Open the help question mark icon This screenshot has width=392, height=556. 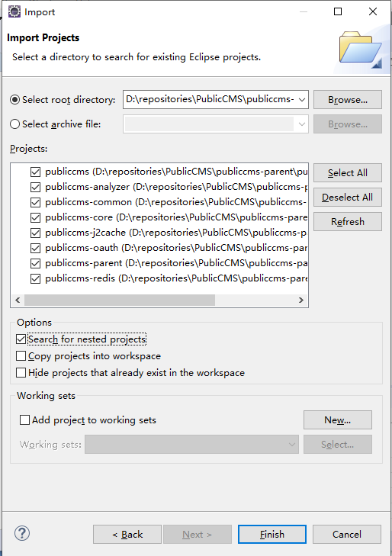point(22,533)
